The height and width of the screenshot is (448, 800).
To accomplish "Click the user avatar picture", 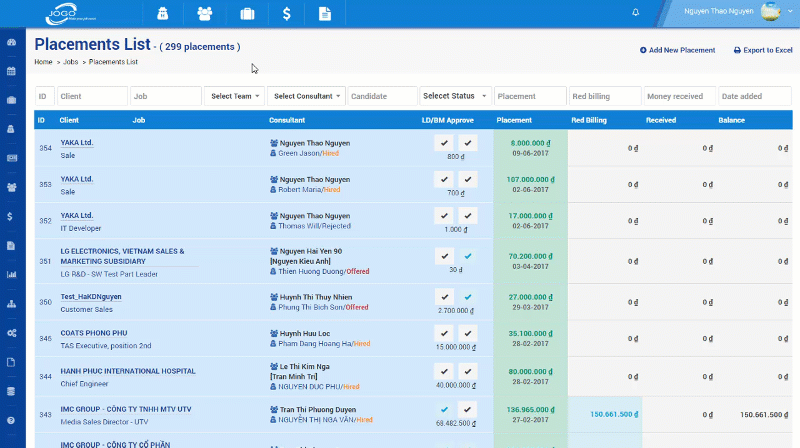I will point(770,11).
